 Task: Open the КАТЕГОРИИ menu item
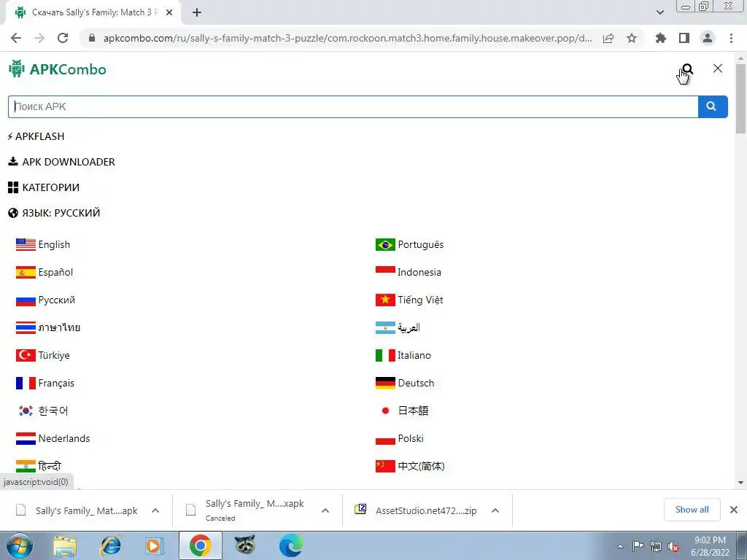click(x=44, y=187)
